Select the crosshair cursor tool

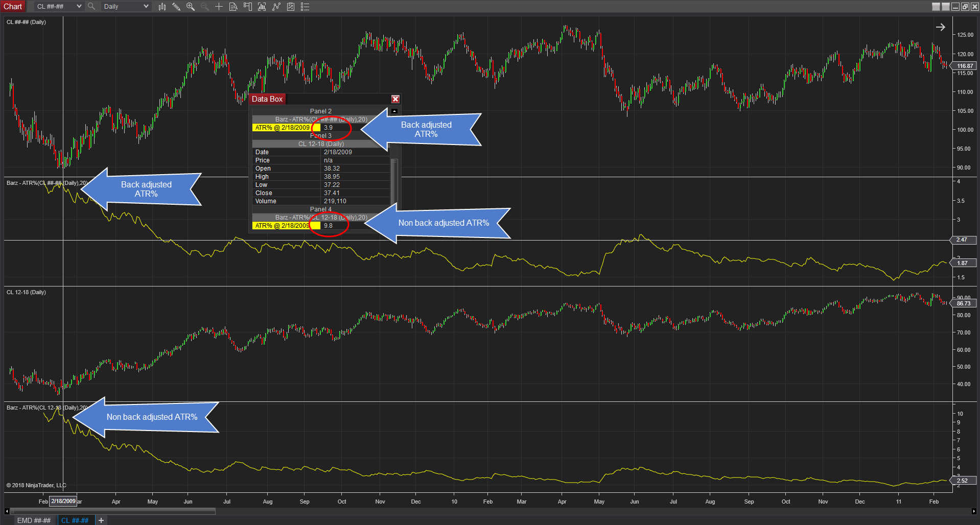tap(219, 7)
